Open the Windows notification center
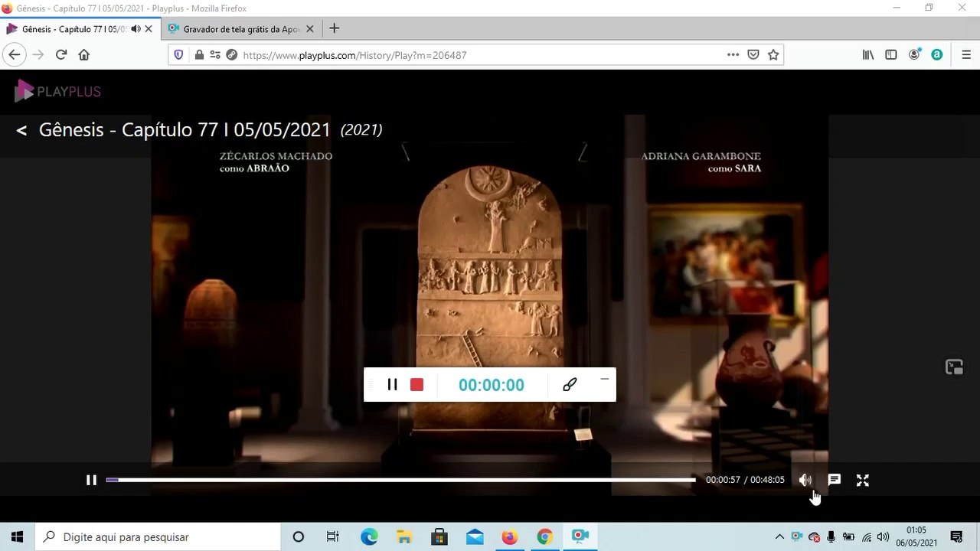 956,536
